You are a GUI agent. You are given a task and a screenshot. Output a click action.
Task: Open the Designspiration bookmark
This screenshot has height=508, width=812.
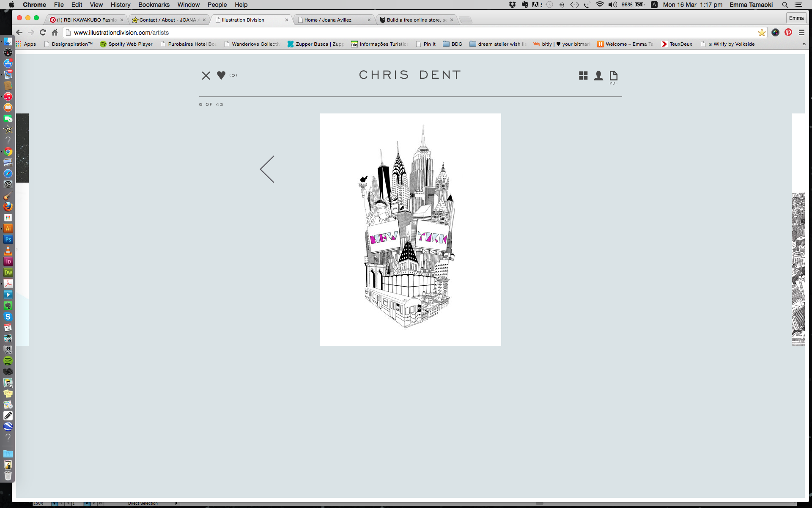(68, 44)
